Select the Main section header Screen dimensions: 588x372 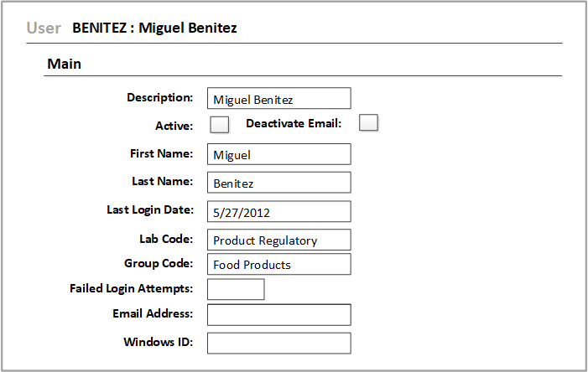click(x=65, y=64)
